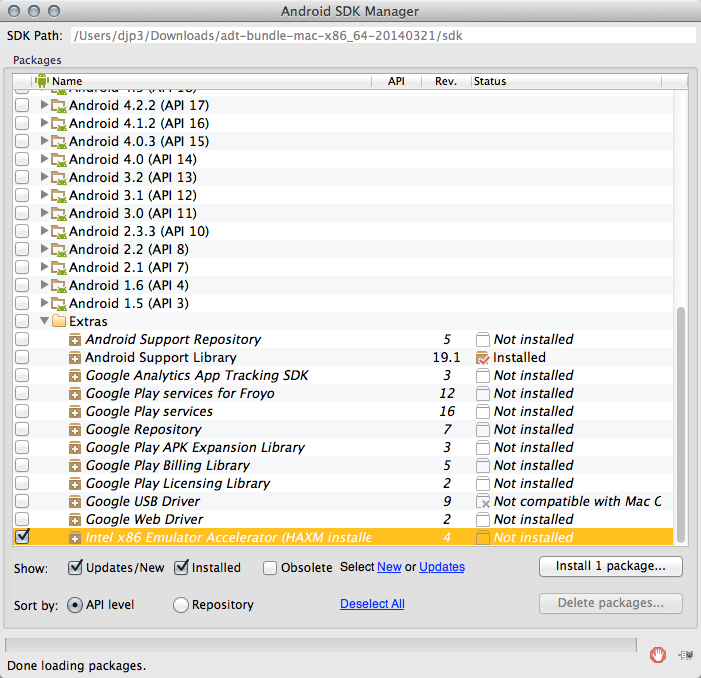Toggle the Updates/New filter checkbox
Screen dimensions: 701x678
tap(75, 568)
